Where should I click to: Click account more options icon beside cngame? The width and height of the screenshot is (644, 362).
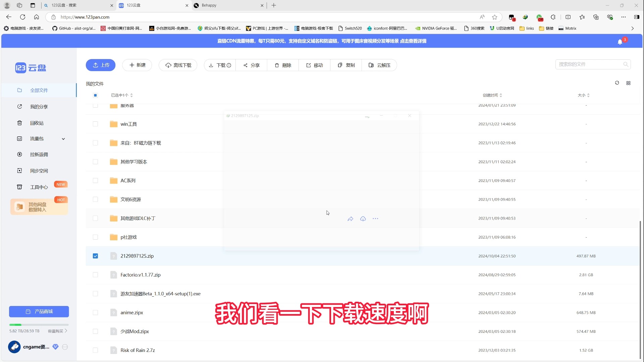pos(65,347)
